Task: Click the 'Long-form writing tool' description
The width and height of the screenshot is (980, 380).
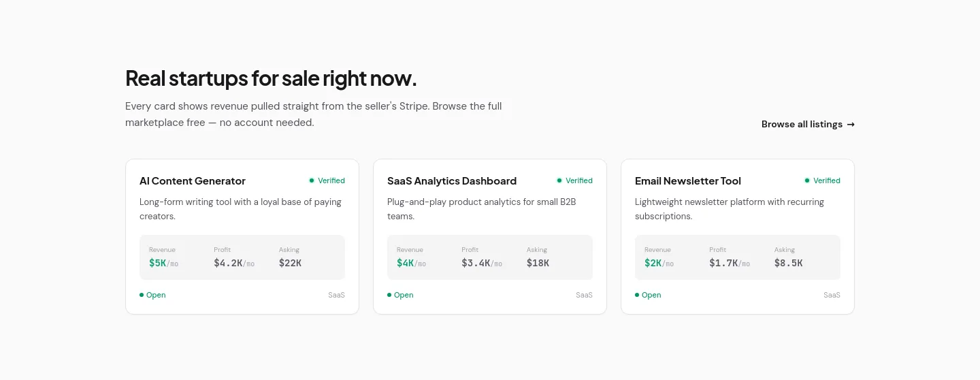Action: (x=240, y=209)
